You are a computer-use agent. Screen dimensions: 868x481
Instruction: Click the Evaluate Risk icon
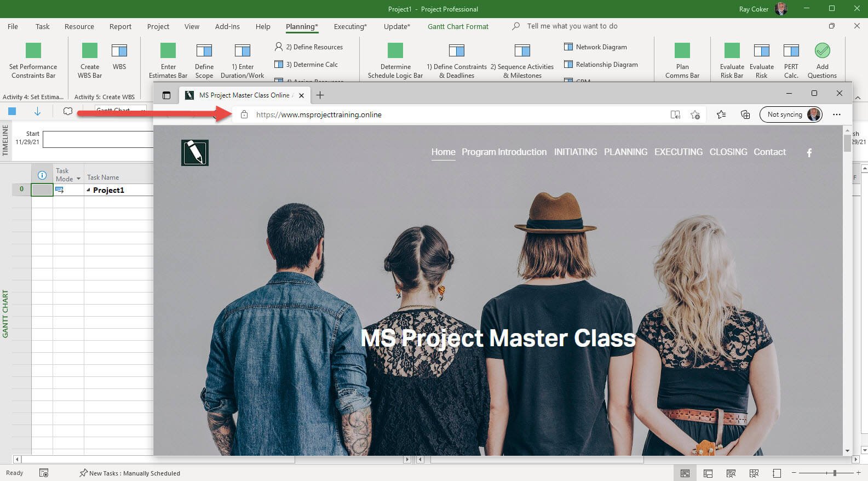[x=762, y=50]
